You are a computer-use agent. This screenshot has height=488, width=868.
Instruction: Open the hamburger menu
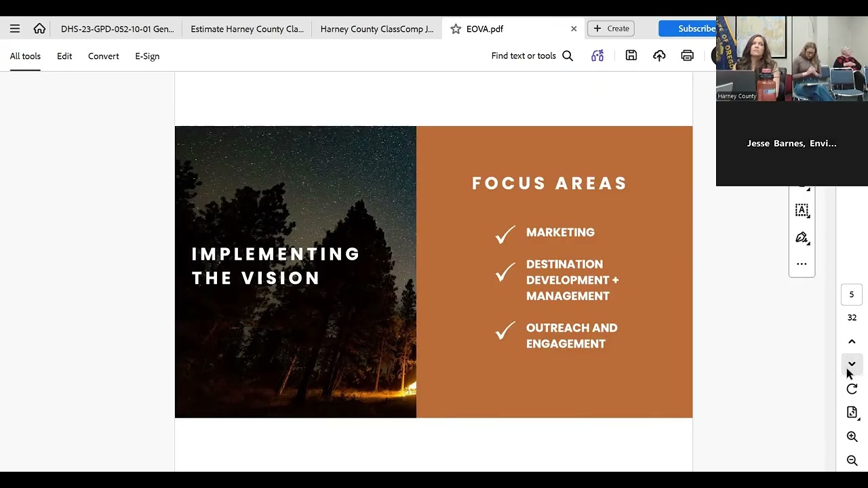click(x=15, y=28)
